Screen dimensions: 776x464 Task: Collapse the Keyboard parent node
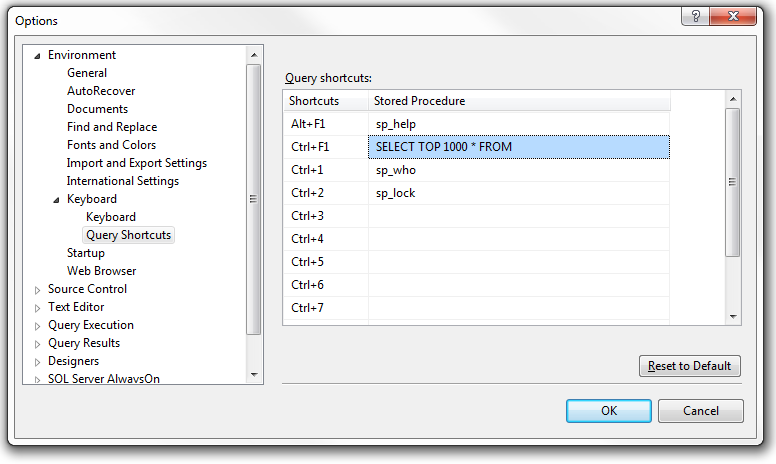pos(56,200)
